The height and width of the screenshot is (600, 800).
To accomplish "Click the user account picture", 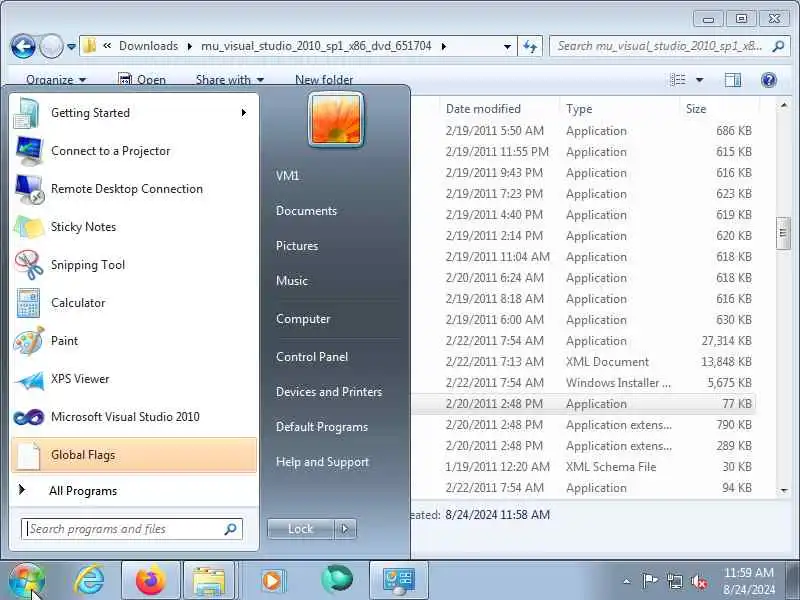I will tap(336, 119).
